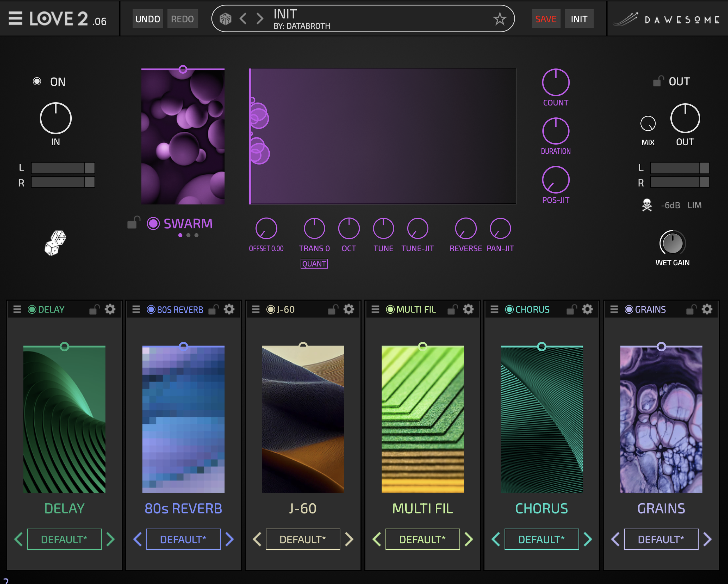Screen dimensions: 728x584
Task: Mark the preset as favorite with the star
Action: [499, 19]
